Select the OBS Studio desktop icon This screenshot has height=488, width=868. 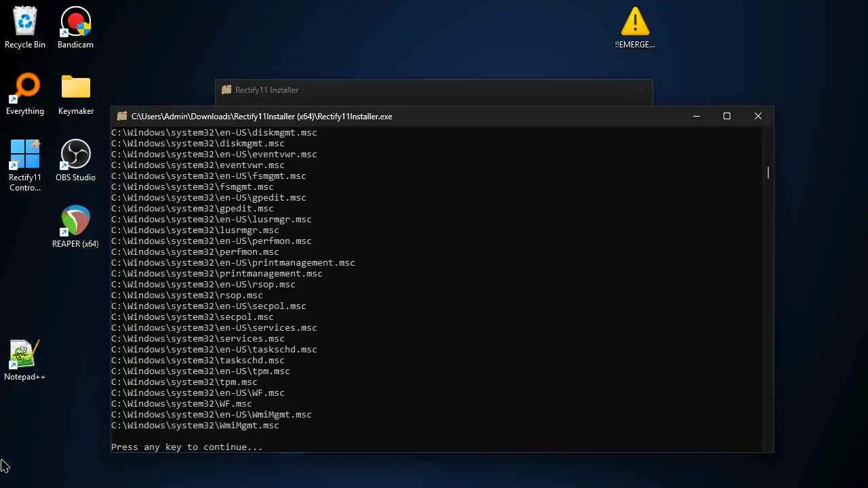pyautogui.click(x=75, y=161)
